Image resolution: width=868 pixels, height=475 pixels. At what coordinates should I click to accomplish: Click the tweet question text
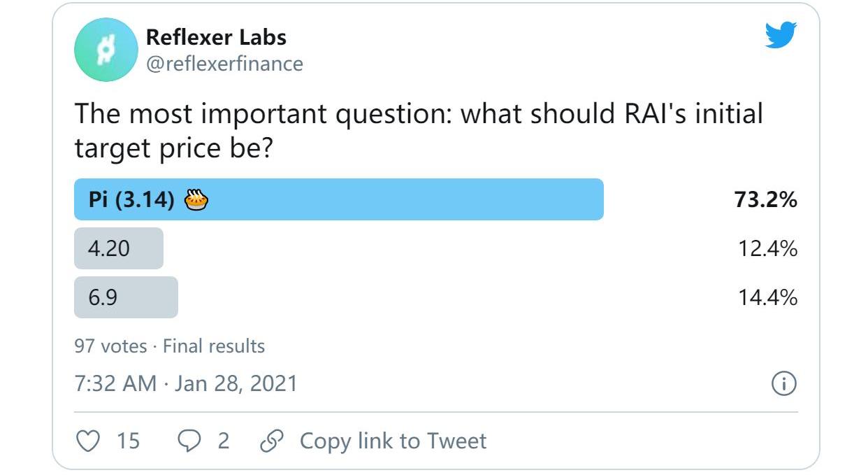coord(419,131)
